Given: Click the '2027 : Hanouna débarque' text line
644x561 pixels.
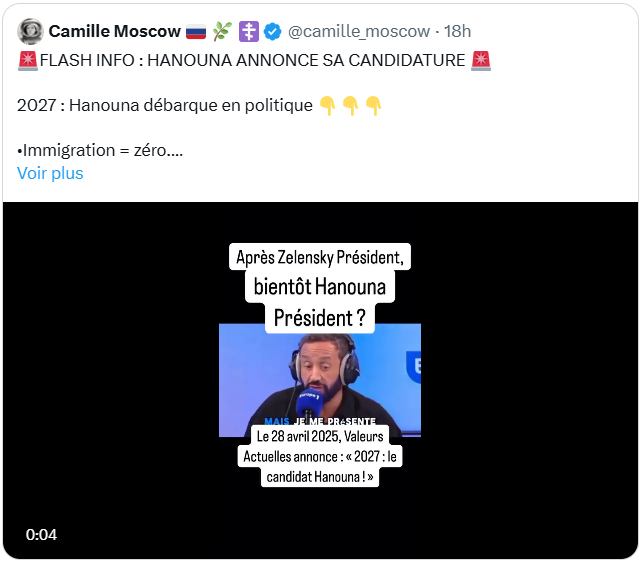Looking at the screenshot, I should tap(165, 106).
